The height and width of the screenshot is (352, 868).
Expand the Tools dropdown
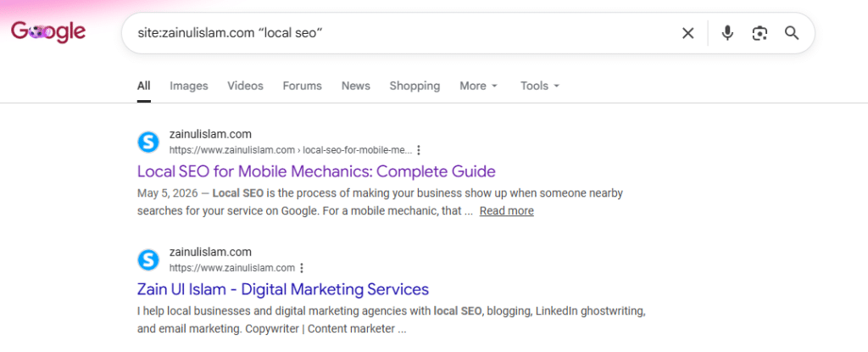pyautogui.click(x=540, y=86)
